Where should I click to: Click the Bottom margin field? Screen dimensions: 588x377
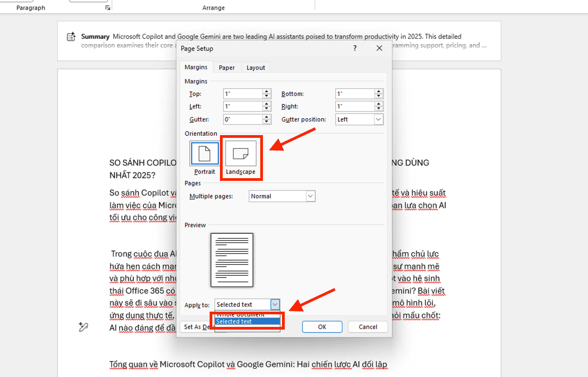[x=355, y=94]
